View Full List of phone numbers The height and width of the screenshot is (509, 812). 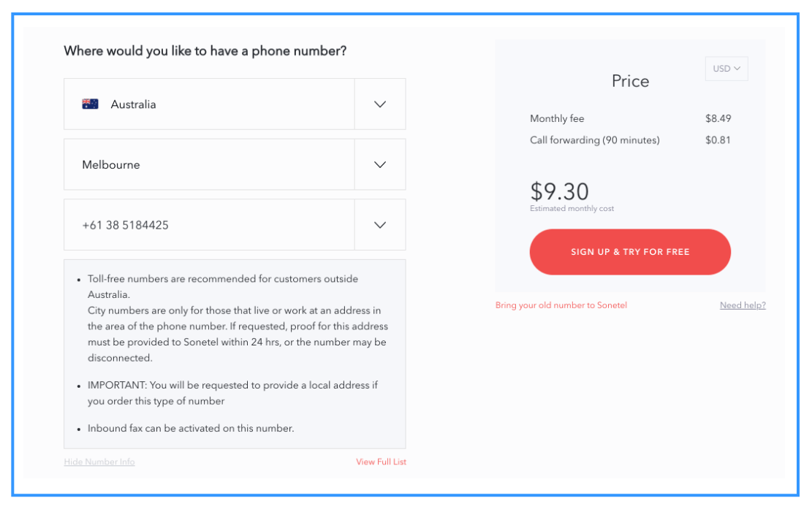(381, 462)
